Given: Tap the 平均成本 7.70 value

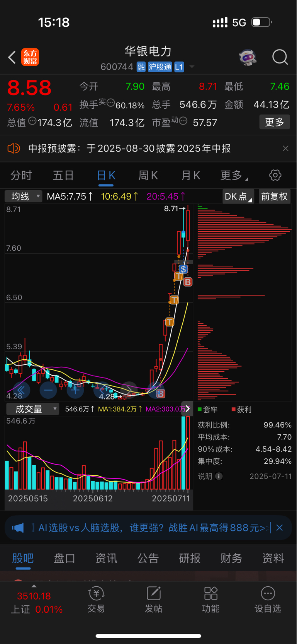Looking at the screenshot, I should point(284,437).
